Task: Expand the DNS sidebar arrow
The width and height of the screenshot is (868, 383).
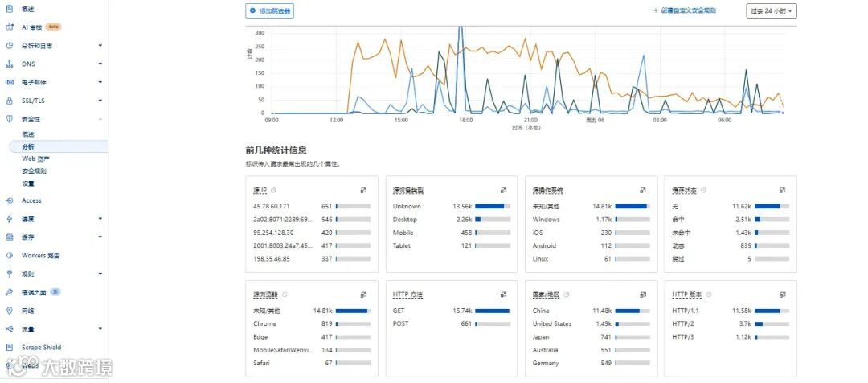Action: pyautogui.click(x=100, y=64)
